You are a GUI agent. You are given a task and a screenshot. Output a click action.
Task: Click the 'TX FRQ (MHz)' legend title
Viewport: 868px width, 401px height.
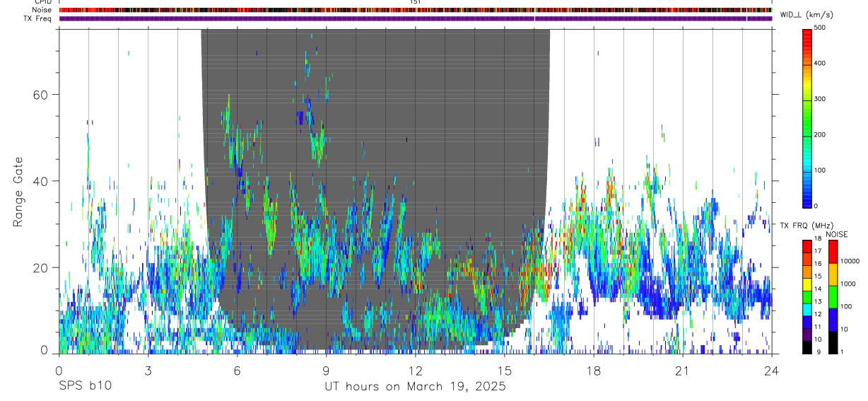pyautogui.click(x=807, y=226)
